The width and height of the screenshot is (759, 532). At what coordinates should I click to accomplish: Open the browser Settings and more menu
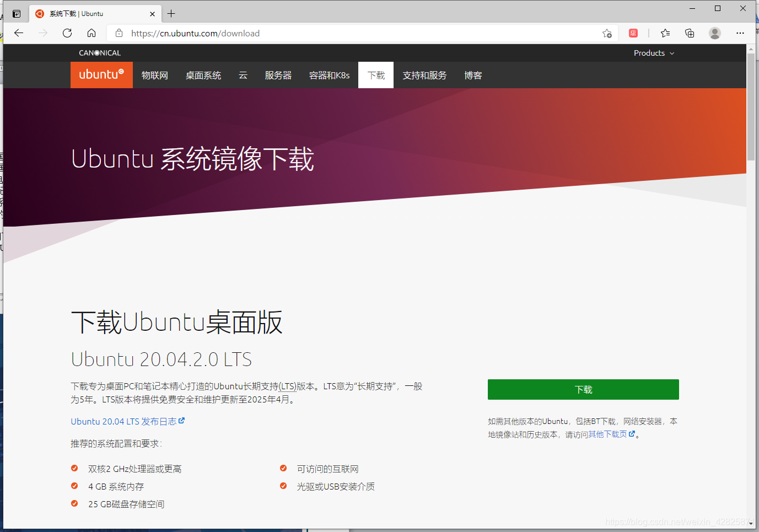pos(740,33)
